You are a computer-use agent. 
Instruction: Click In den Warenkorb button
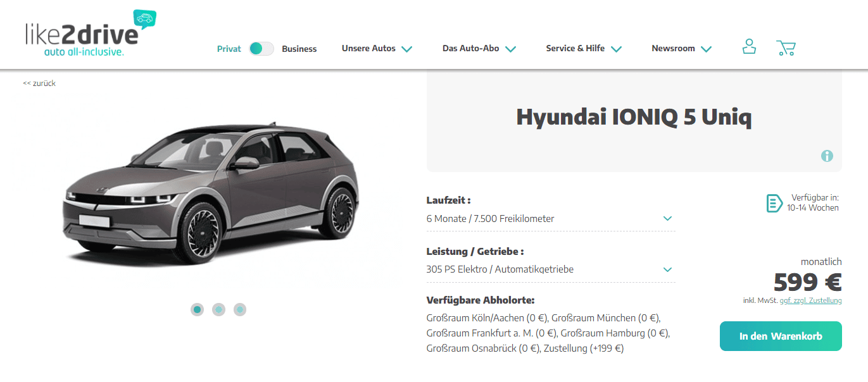click(781, 336)
